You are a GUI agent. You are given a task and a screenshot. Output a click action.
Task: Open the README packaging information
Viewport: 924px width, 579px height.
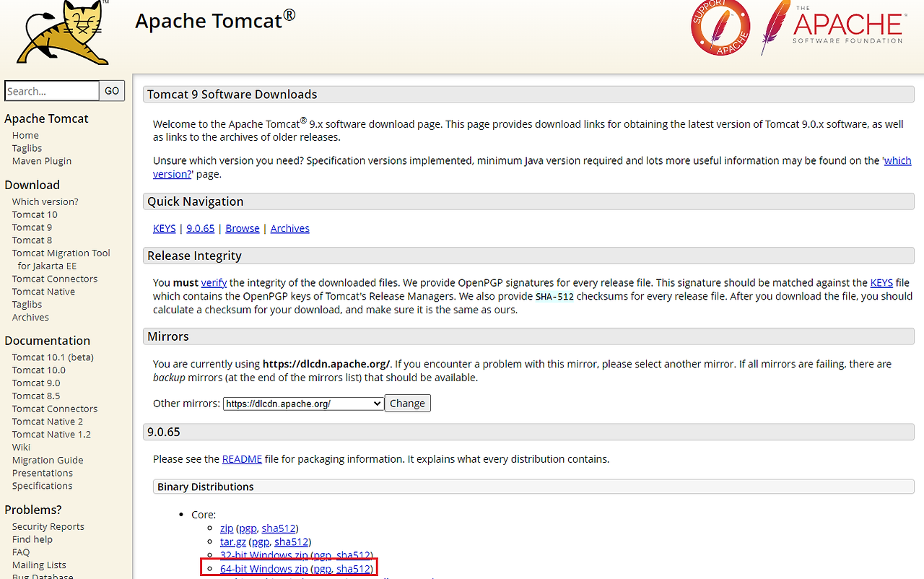[x=242, y=458]
